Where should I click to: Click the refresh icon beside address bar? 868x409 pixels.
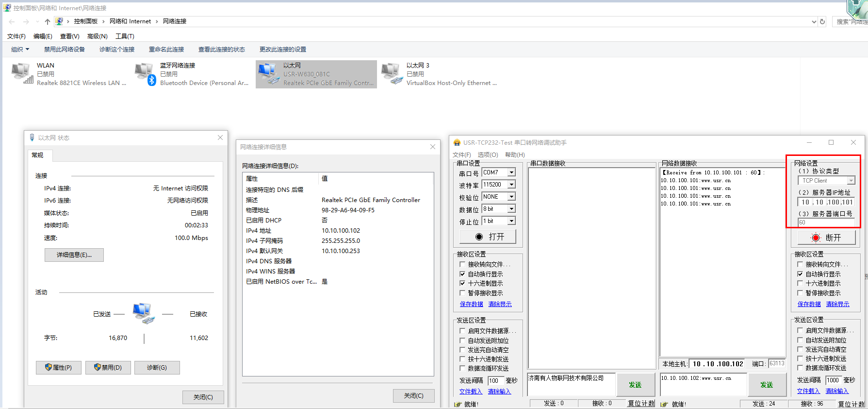[x=822, y=21]
